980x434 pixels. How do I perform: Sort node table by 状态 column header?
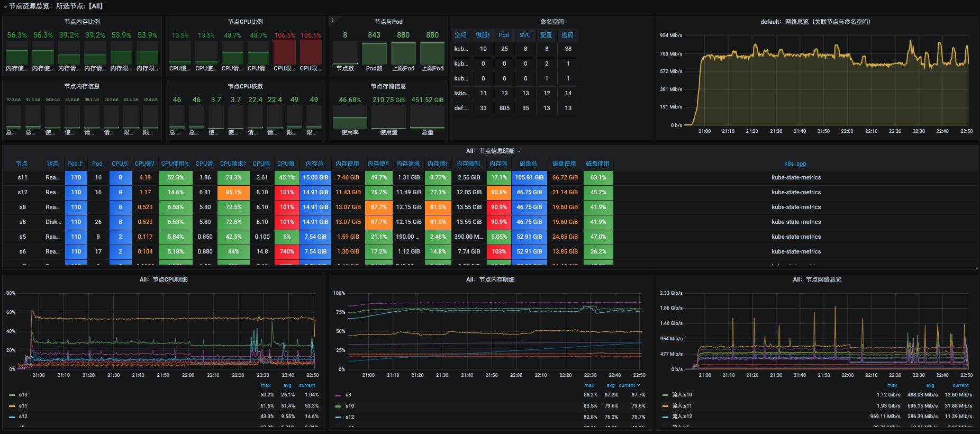[53, 164]
